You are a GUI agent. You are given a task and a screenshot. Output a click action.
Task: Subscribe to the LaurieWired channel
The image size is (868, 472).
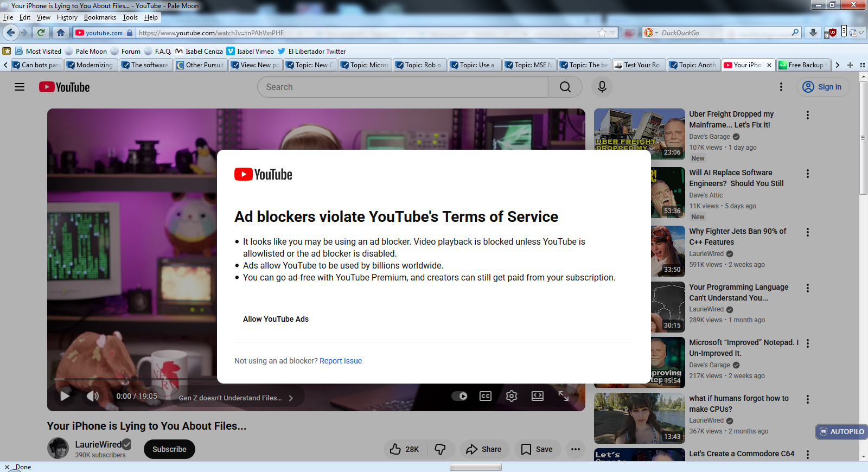click(x=169, y=449)
